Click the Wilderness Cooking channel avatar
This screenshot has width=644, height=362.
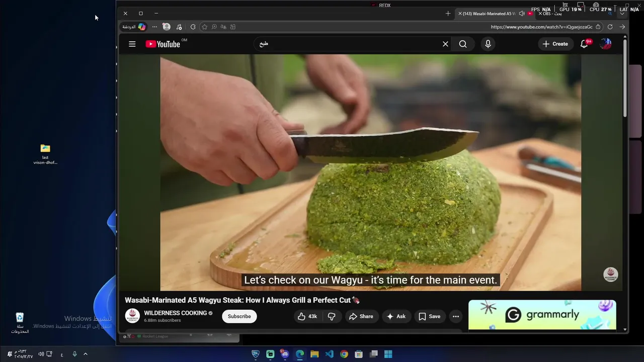point(132,316)
